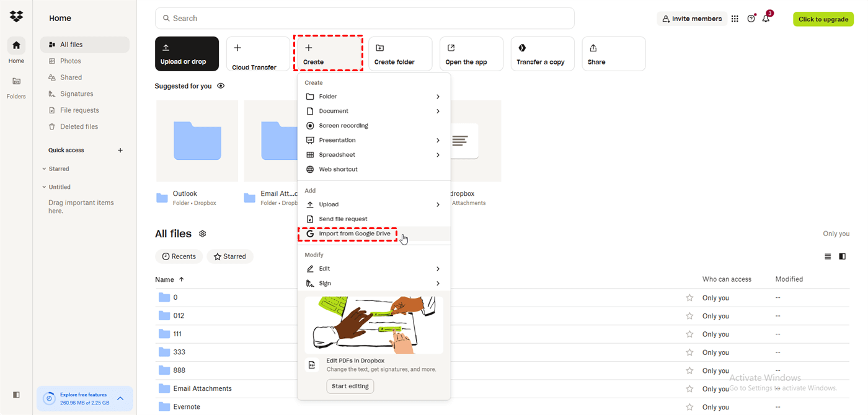
Task: Open Photos in sidebar
Action: (85, 61)
